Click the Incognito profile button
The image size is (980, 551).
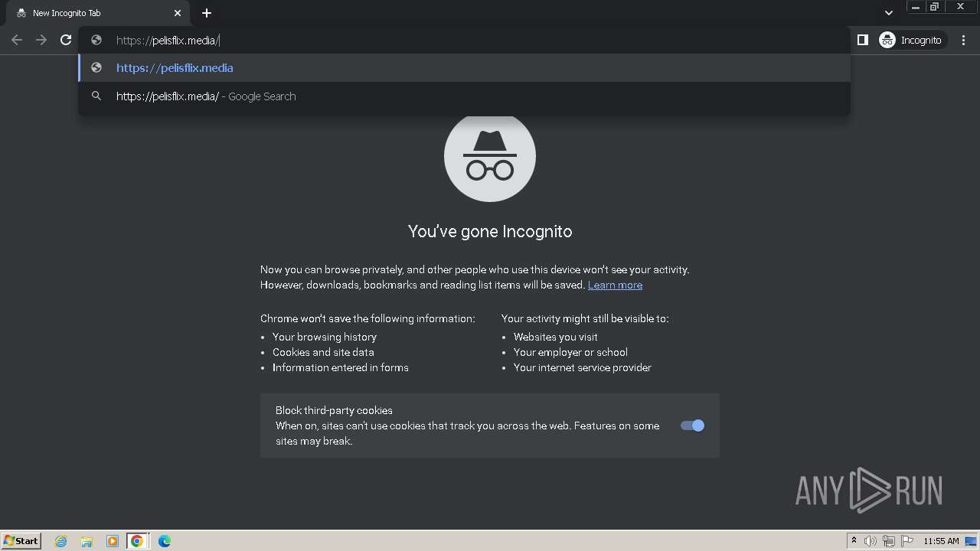911,40
